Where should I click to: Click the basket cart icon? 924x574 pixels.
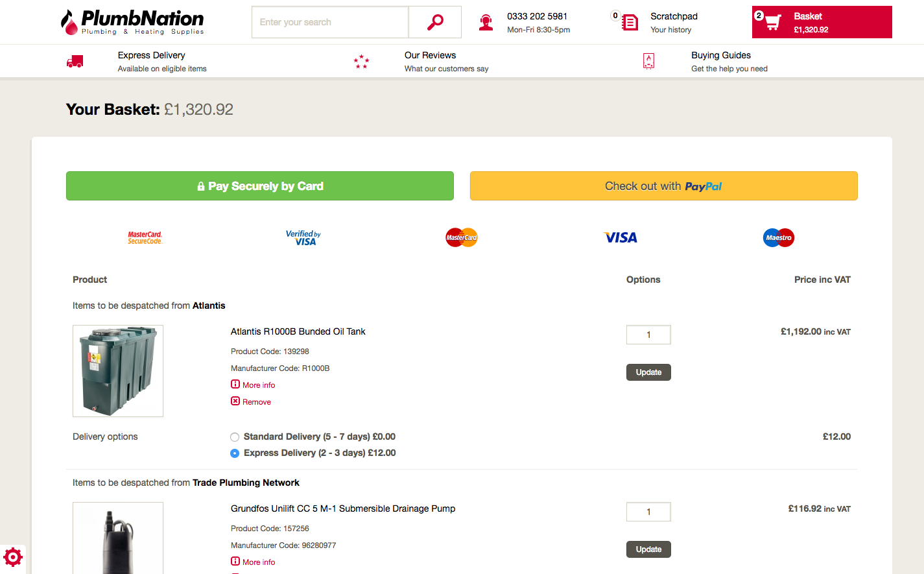click(772, 23)
